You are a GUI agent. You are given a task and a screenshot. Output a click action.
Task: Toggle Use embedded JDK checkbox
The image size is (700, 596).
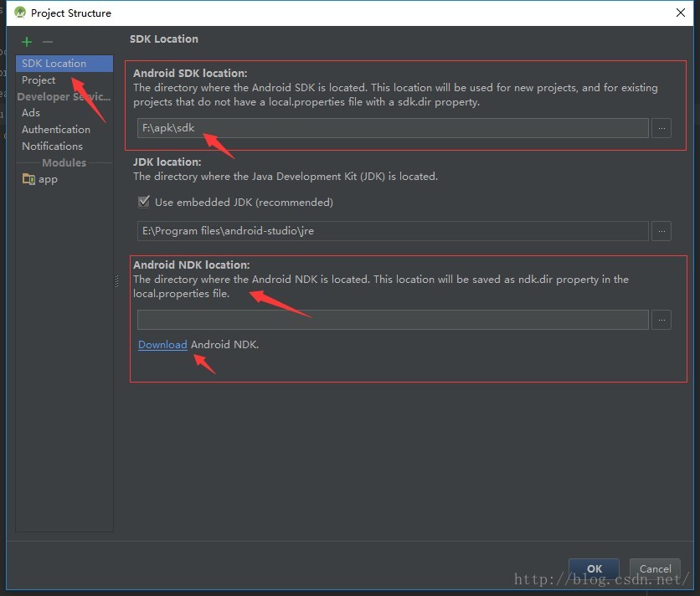(144, 202)
